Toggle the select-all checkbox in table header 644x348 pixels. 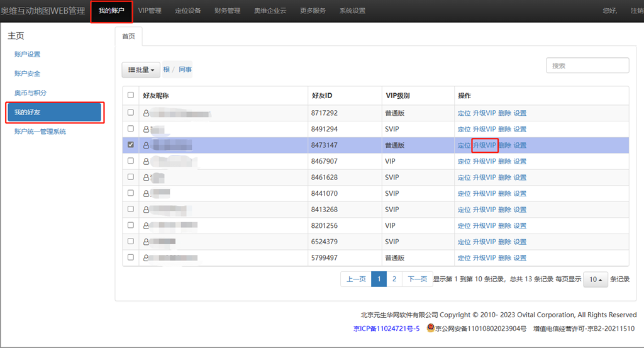click(131, 96)
